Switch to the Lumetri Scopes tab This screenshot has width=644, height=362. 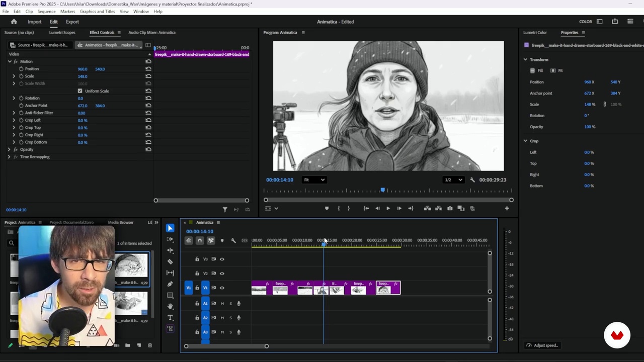coord(62,32)
